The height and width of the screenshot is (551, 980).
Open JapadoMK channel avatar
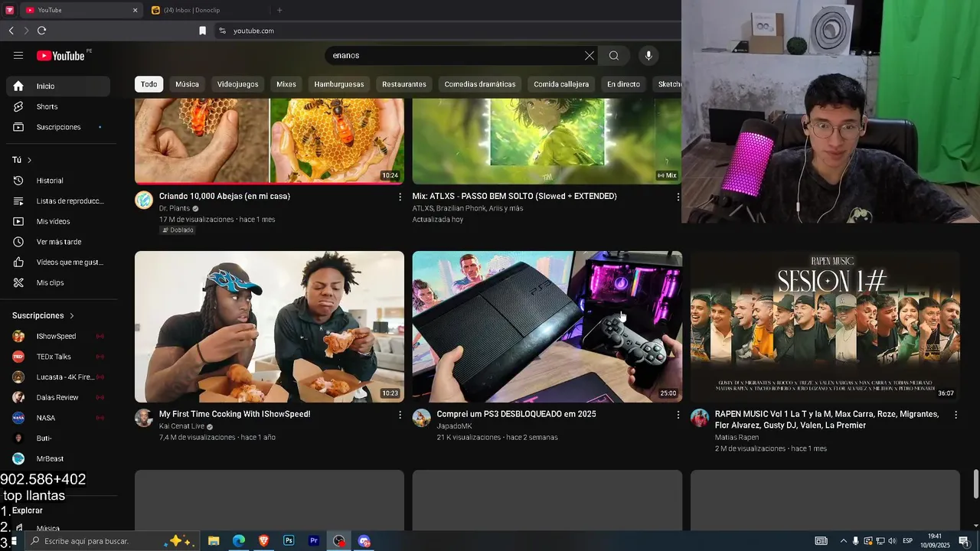422,418
